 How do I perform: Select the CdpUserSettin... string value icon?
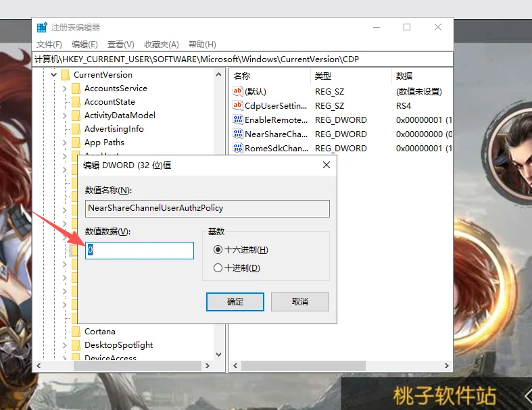coord(237,105)
